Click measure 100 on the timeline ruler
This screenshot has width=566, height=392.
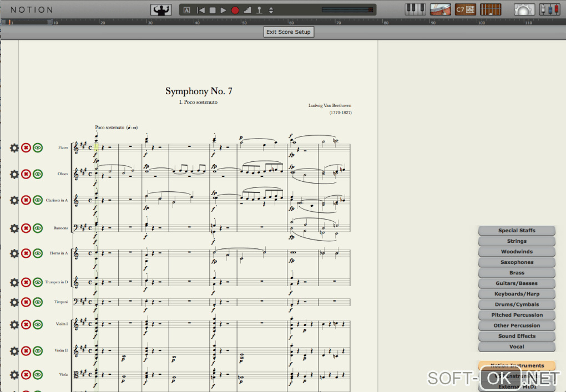pos(482,22)
